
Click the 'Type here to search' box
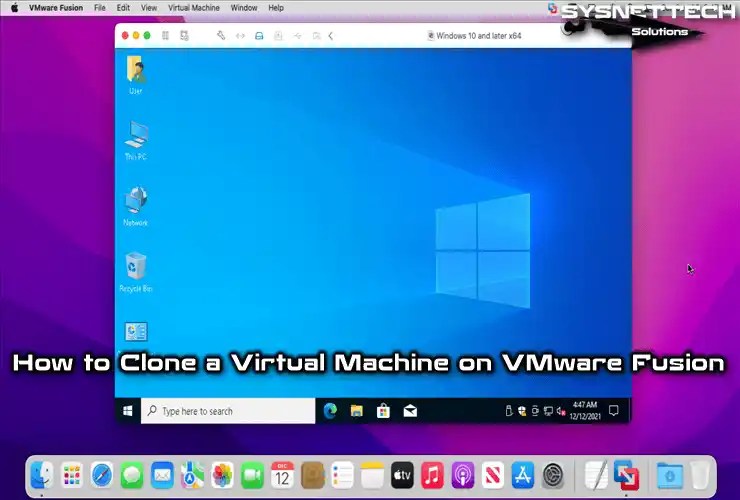pos(228,411)
